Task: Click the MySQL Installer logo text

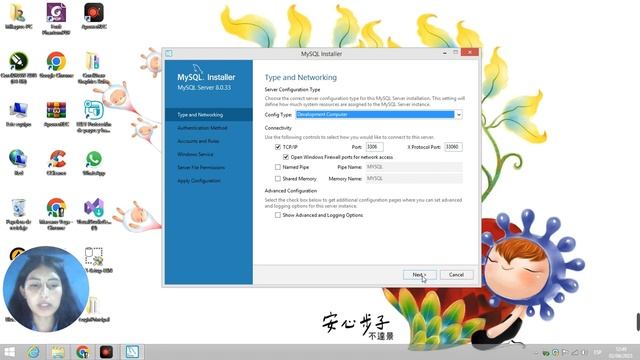Action: [206, 77]
